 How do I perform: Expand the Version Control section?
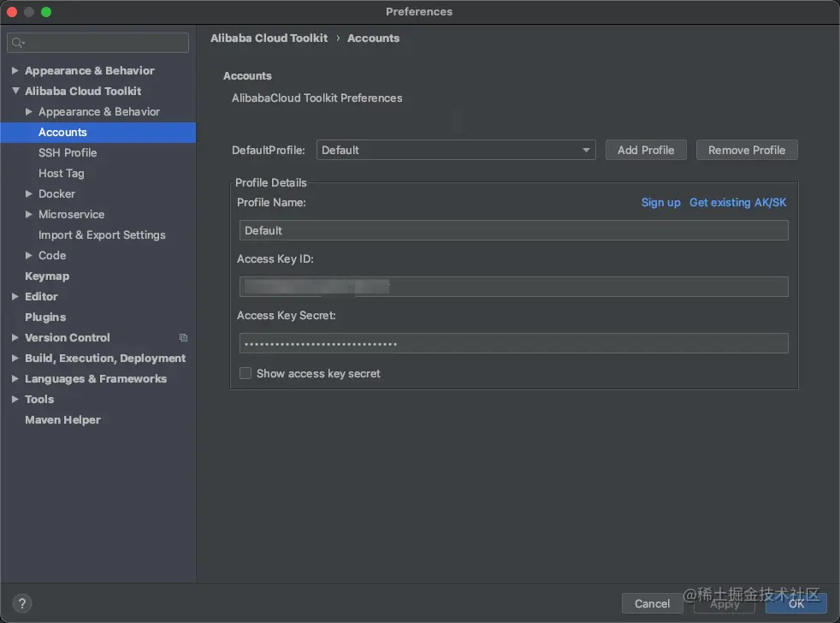click(15, 337)
